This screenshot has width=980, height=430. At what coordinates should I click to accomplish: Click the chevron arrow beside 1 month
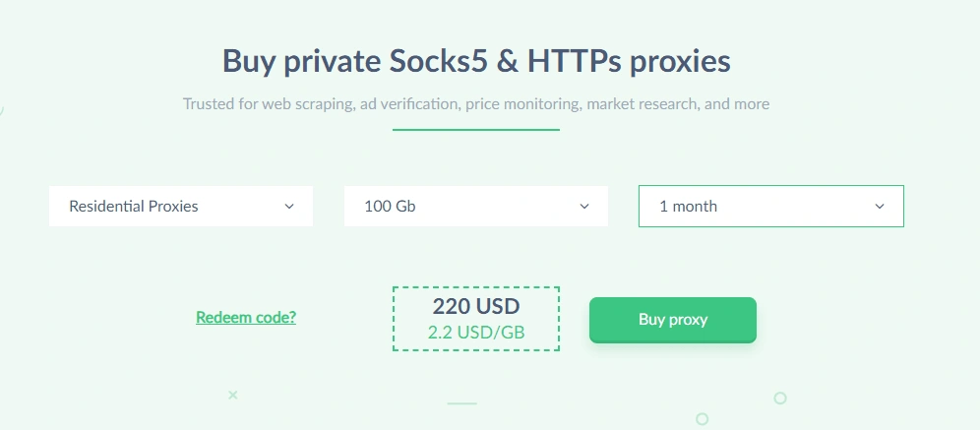880,207
